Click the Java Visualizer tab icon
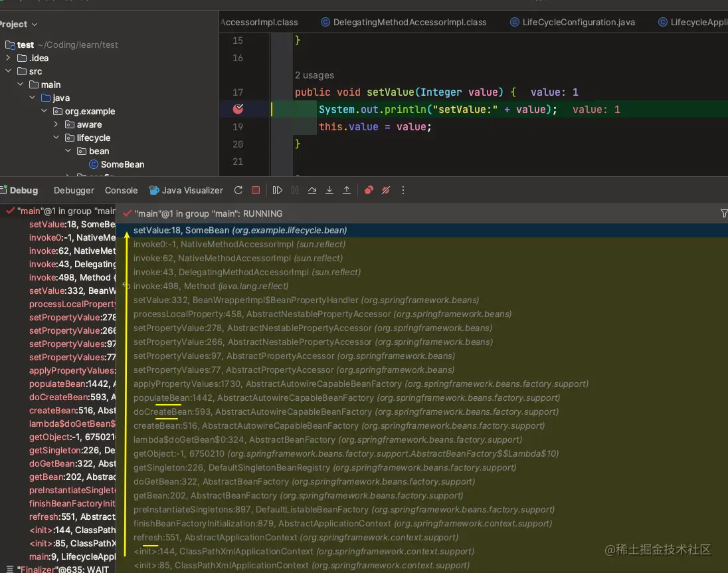The height and width of the screenshot is (573, 728). click(x=153, y=190)
